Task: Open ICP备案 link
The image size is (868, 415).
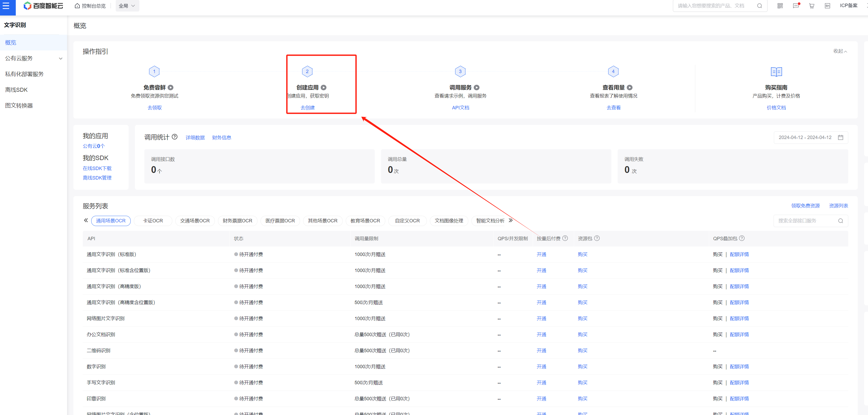Action: 849,6
